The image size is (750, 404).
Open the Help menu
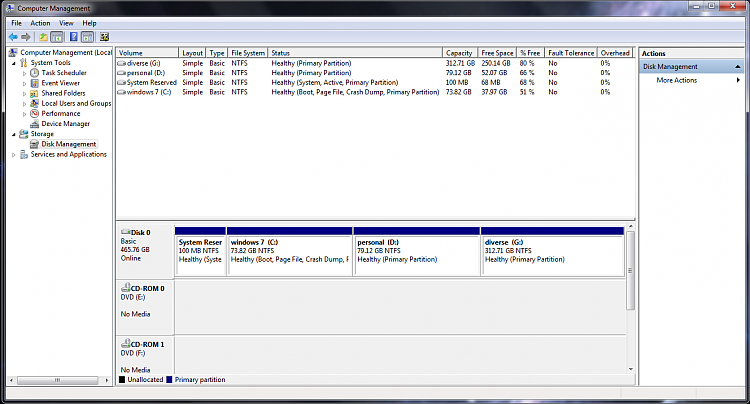pos(89,23)
